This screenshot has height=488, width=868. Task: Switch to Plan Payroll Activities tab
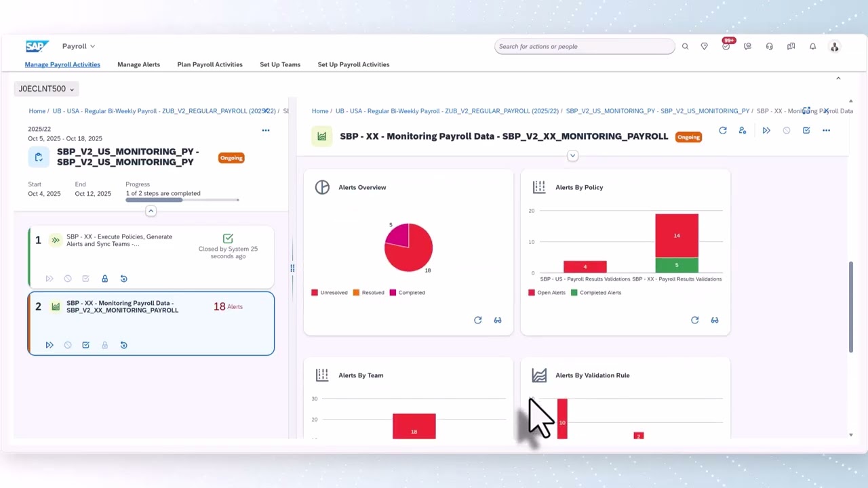(210, 64)
